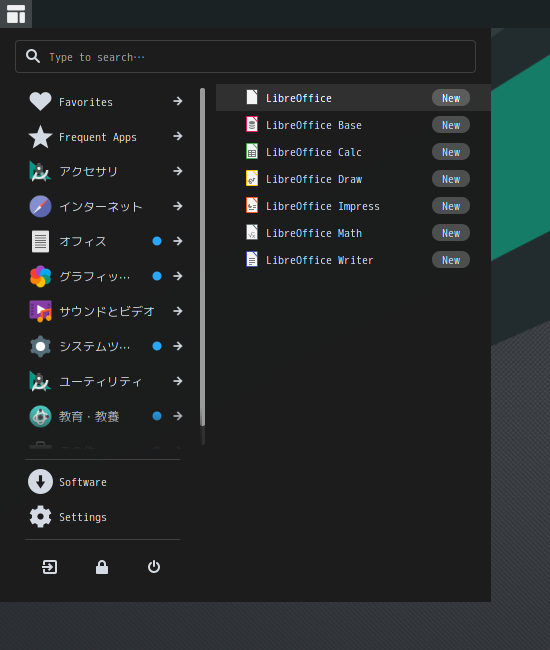Click the LibreOffice Base database icon
The height and width of the screenshot is (650, 550).
pos(252,124)
